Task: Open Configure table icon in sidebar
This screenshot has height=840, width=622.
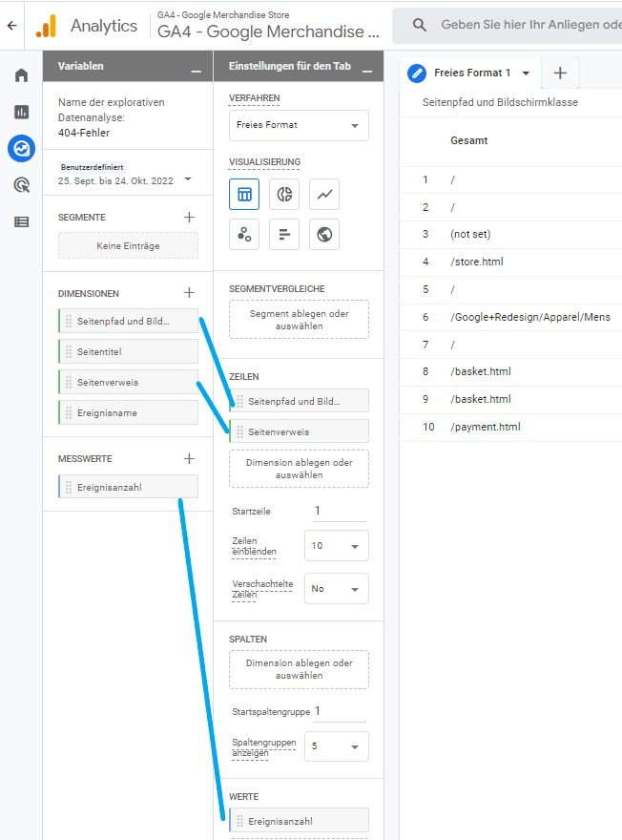Action: pyautogui.click(x=21, y=221)
